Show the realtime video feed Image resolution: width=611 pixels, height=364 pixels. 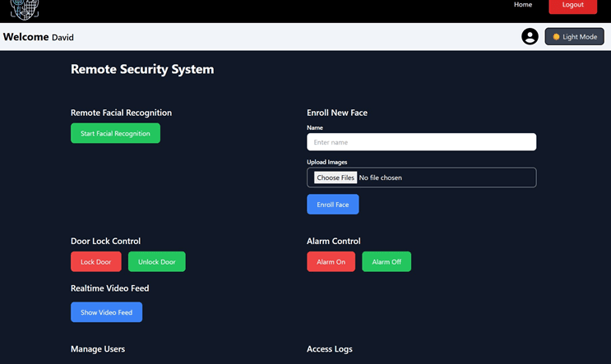(x=106, y=312)
